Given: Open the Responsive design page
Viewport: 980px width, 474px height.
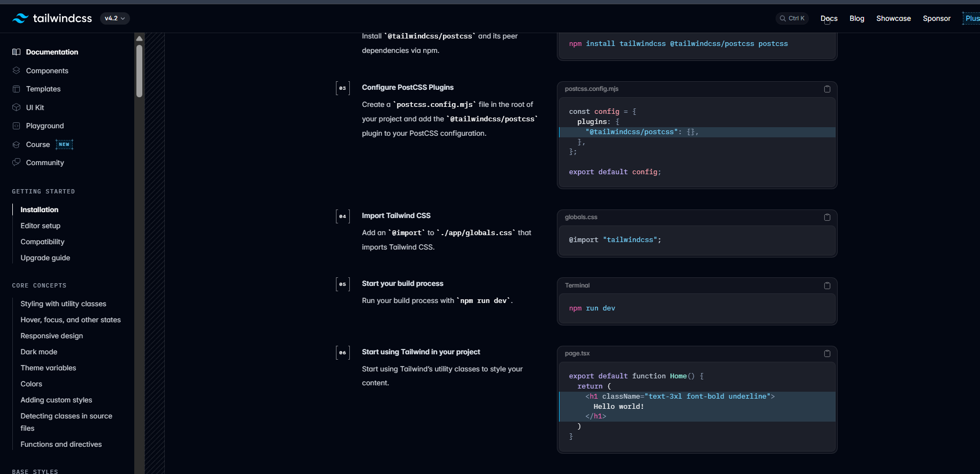Looking at the screenshot, I should pyautogui.click(x=52, y=336).
